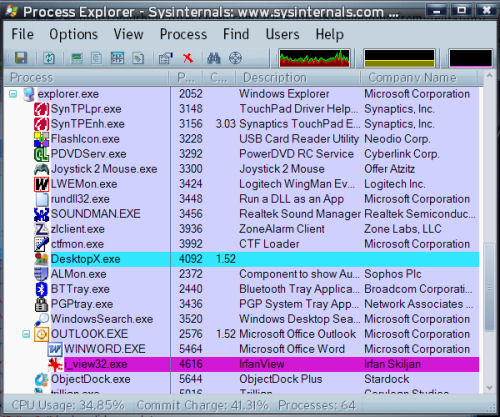Click the i_view32.exe IrfanView icon

[55, 364]
